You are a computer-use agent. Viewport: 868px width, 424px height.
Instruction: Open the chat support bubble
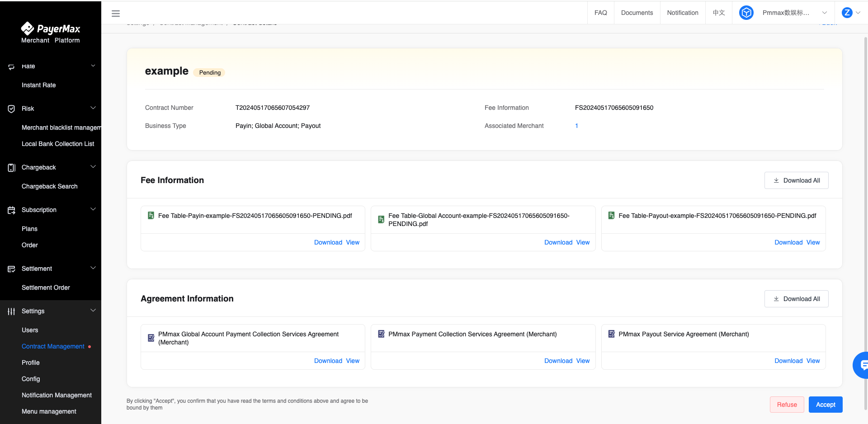pyautogui.click(x=861, y=365)
